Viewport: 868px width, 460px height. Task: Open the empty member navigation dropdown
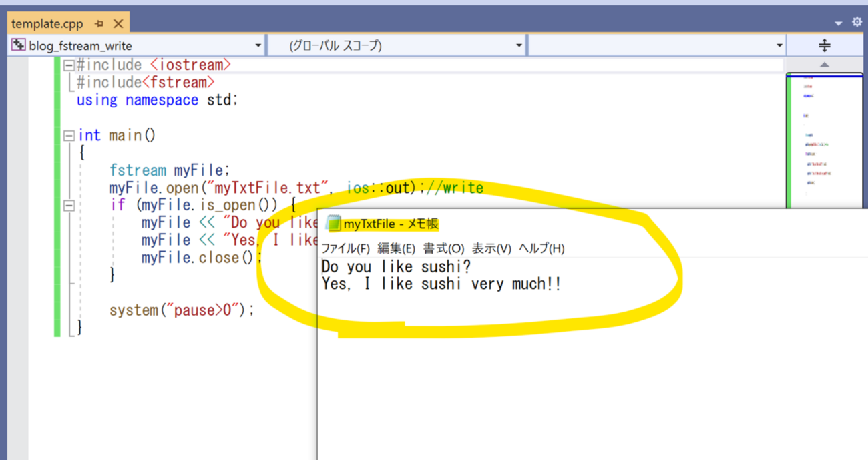tap(779, 46)
